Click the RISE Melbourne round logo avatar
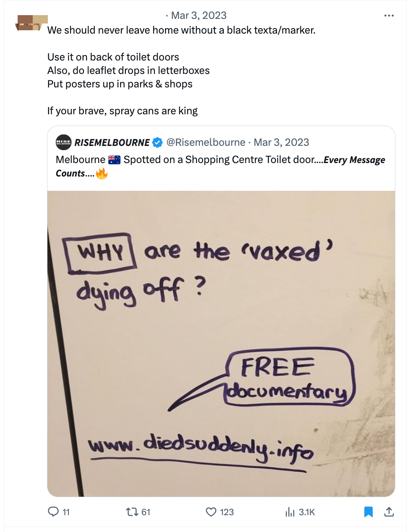Screen dimensions: 413x532 (x=63, y=142)
